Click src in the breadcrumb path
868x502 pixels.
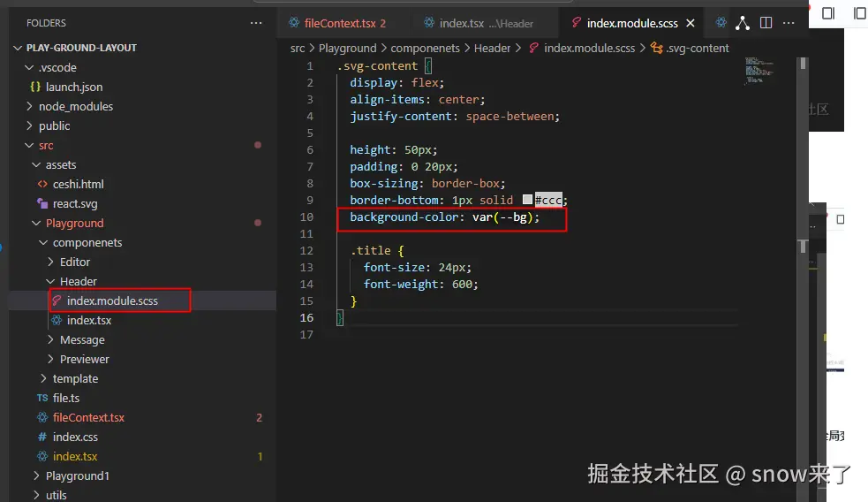pos(298,49)
